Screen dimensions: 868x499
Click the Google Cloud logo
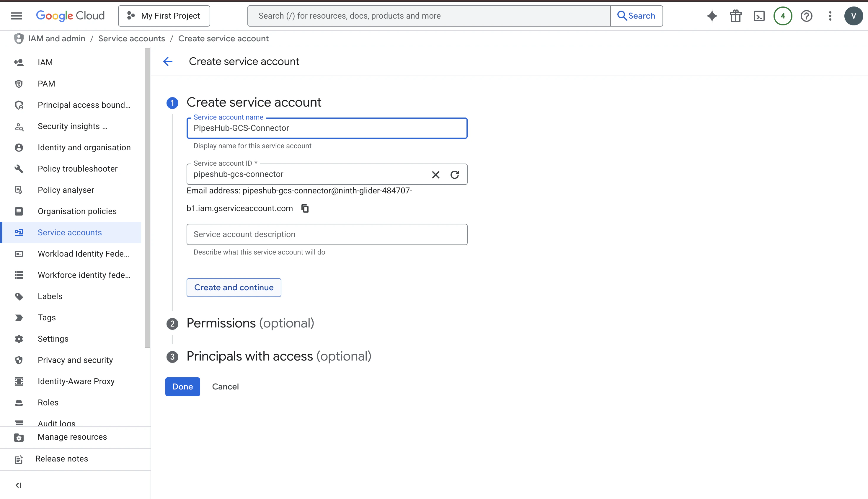[70, 16]
